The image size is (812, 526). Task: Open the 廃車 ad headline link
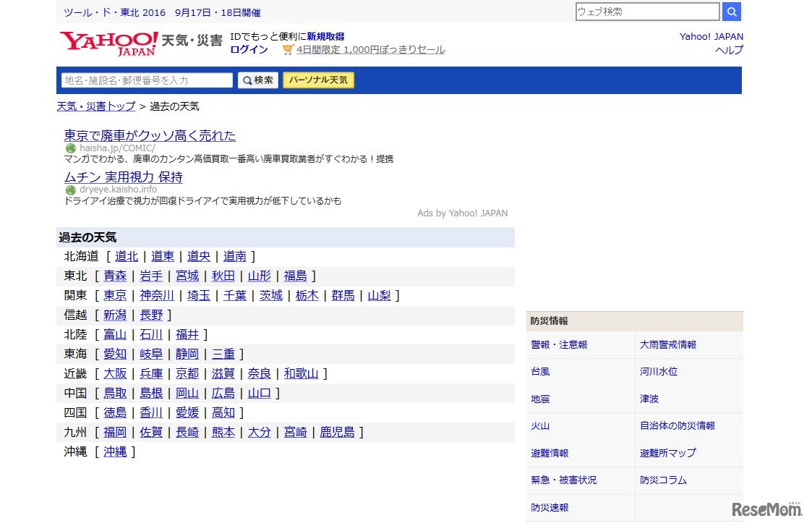(x=150, y=136)
